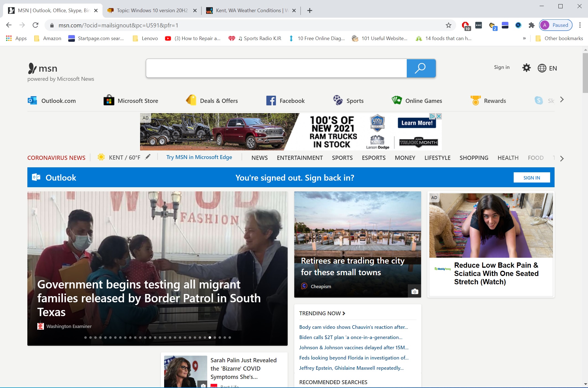Click the MSN search icon
Viewport: 588px width, 388px height.
click(420, 68)
